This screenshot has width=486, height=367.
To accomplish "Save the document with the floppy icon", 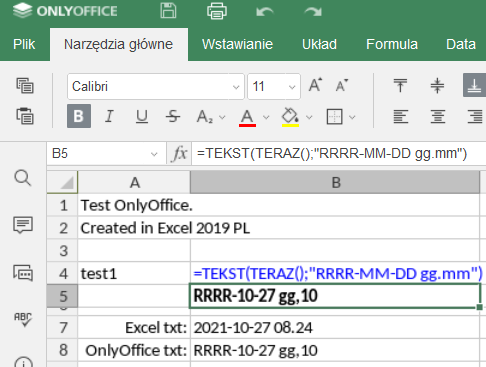I will (x=168, y=11).
